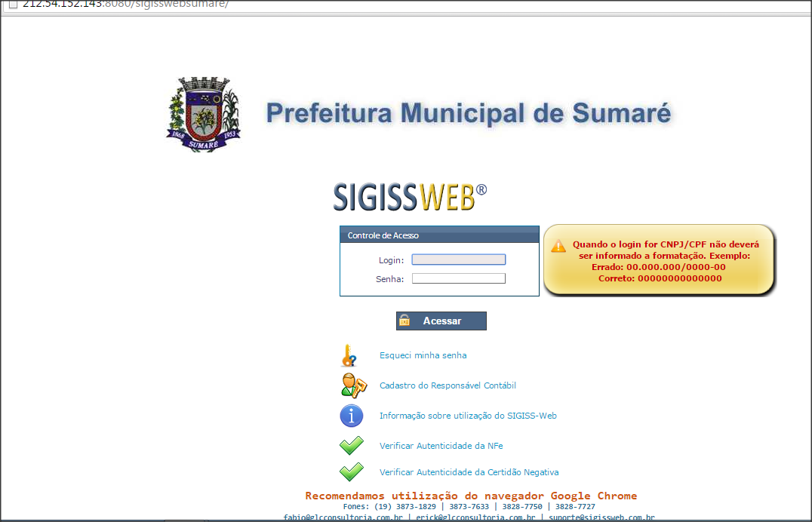
Task: Click 'Correto: 00000000000000' example text
Action: tap(660, 278)
